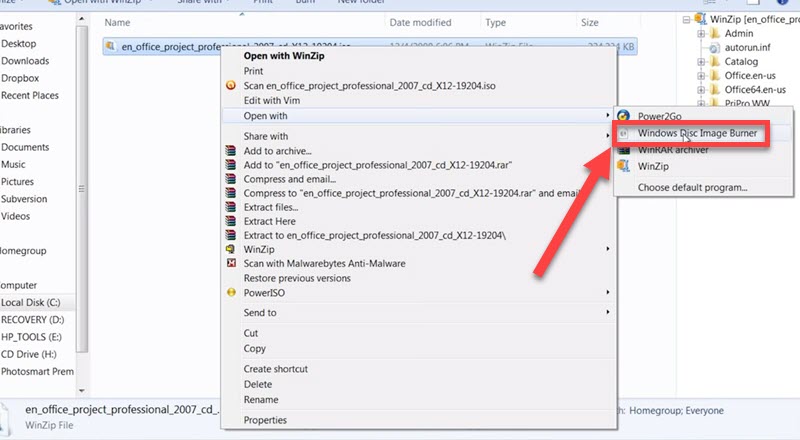Open the Documents library
This screenshot has width=800, height=440.
click(25, 147)
